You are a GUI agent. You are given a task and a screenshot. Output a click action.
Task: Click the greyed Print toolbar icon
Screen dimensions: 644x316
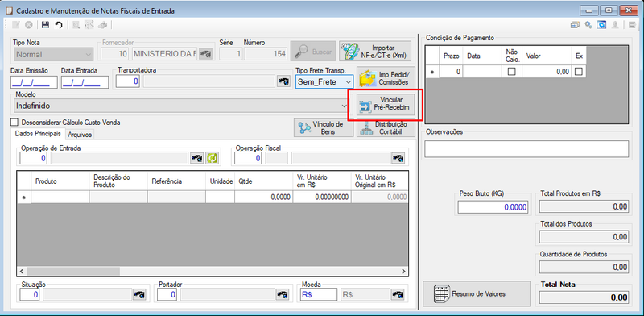point(102,25)
